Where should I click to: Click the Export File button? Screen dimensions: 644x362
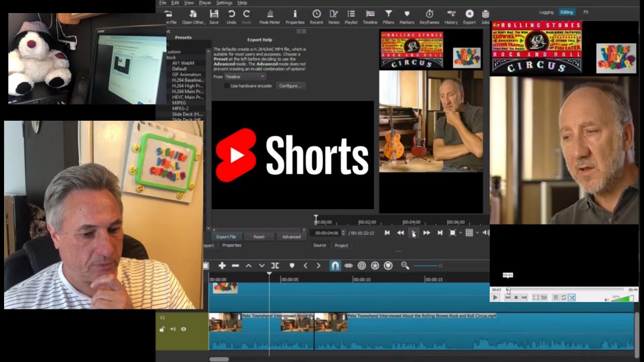(x=226, y=237)
